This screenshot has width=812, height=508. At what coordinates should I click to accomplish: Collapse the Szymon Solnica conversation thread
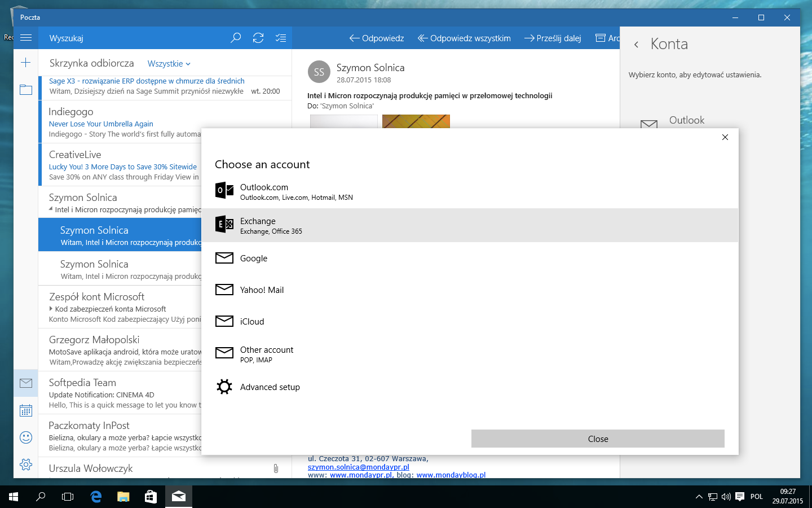pos(51,209)
